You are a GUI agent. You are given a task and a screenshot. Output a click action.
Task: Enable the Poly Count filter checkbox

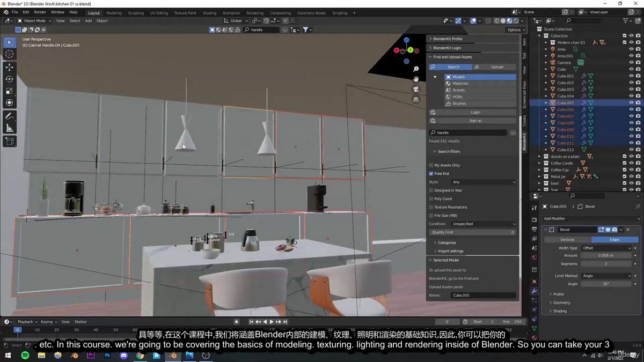point(431,199)
